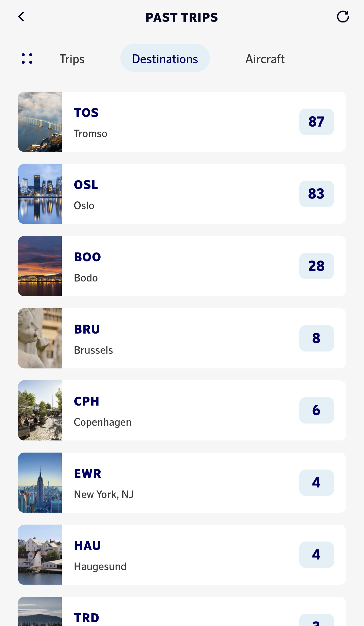Image resolution: width=364 pixels, height=626 pixels.
Task: Open the EWR New York, NJ entry
Action: pos(182,483)
